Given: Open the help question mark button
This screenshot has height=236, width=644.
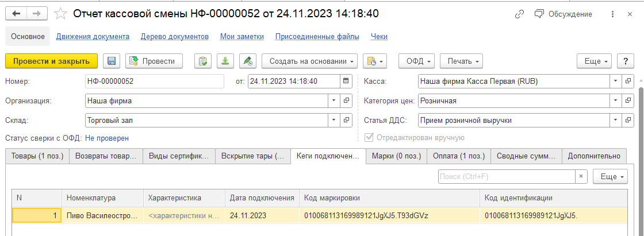Looking at the screenshot, I should click(625, 61).
